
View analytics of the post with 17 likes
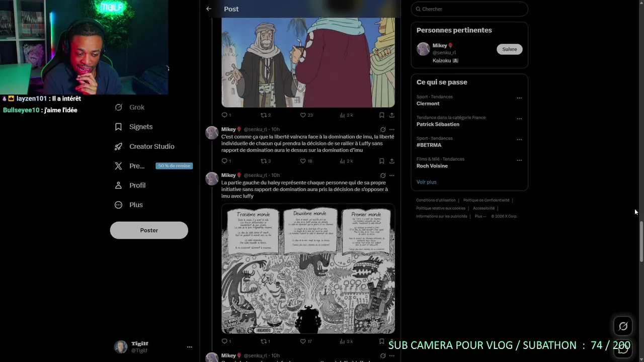(x=346, y=341)
